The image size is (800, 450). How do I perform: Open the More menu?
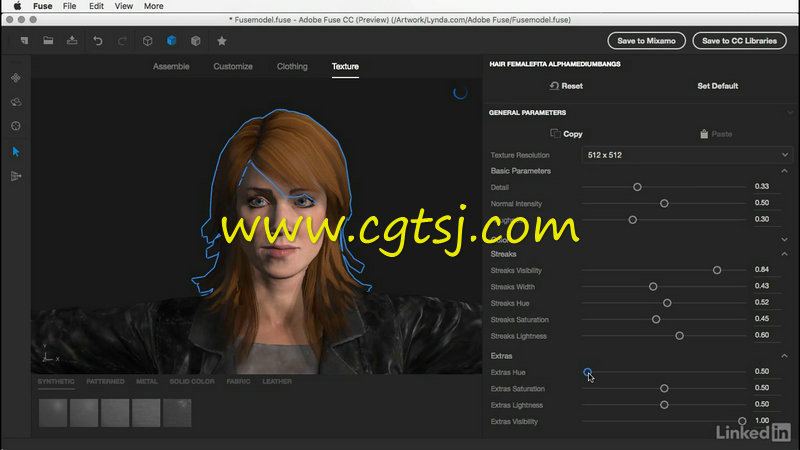click(154, 6)
